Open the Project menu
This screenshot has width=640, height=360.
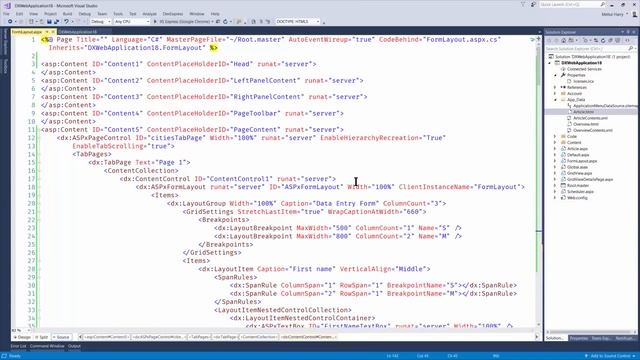[51, 14]
